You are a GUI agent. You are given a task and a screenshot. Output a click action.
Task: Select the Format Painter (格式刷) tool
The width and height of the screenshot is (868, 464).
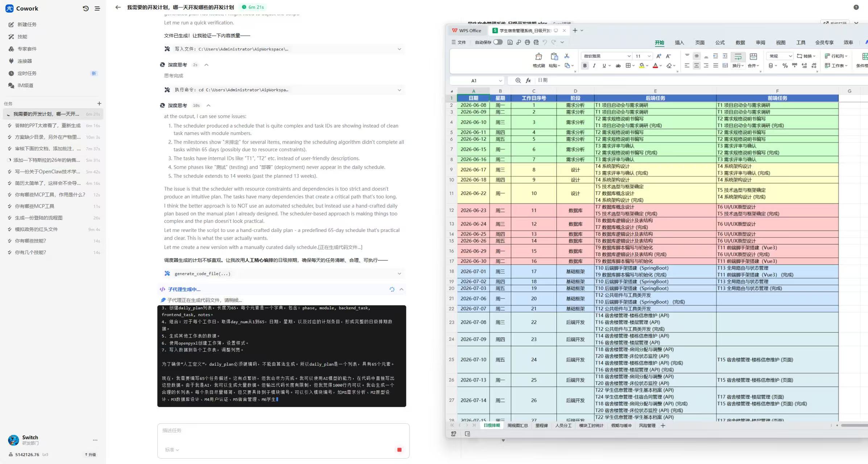click(539, 60)
